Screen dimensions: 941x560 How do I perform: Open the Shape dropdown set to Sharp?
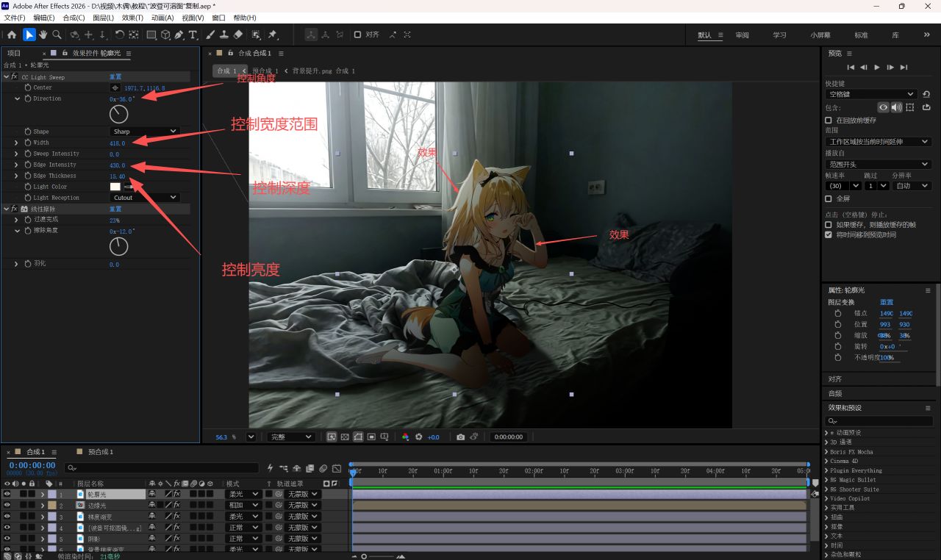coord(145,132)
